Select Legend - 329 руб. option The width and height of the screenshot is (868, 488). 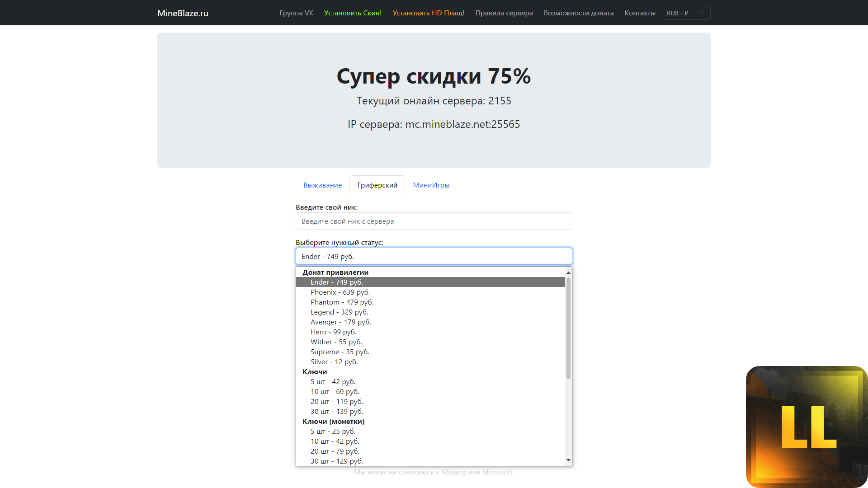[339, 312]
